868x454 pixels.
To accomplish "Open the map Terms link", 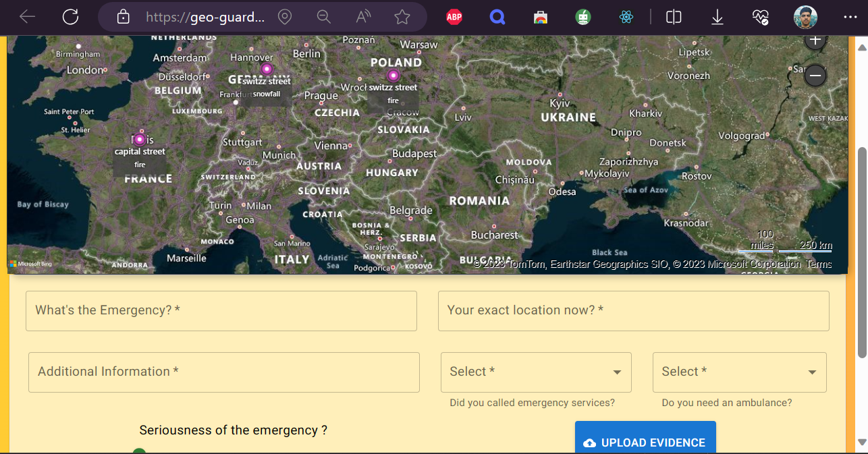I will tap(819, 264).
